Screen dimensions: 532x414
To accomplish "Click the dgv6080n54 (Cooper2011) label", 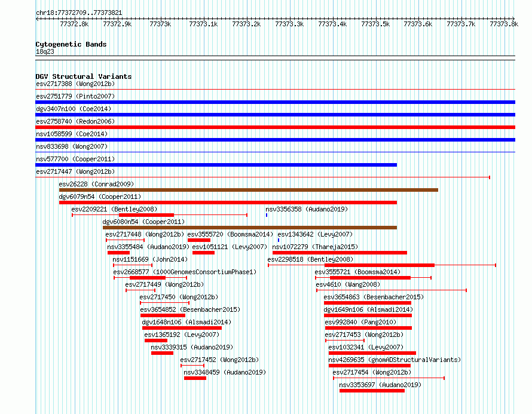I will coord(143,222).
